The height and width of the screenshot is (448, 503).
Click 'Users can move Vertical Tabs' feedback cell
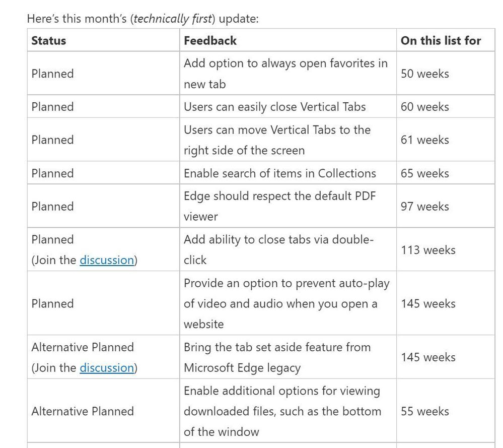277,140
